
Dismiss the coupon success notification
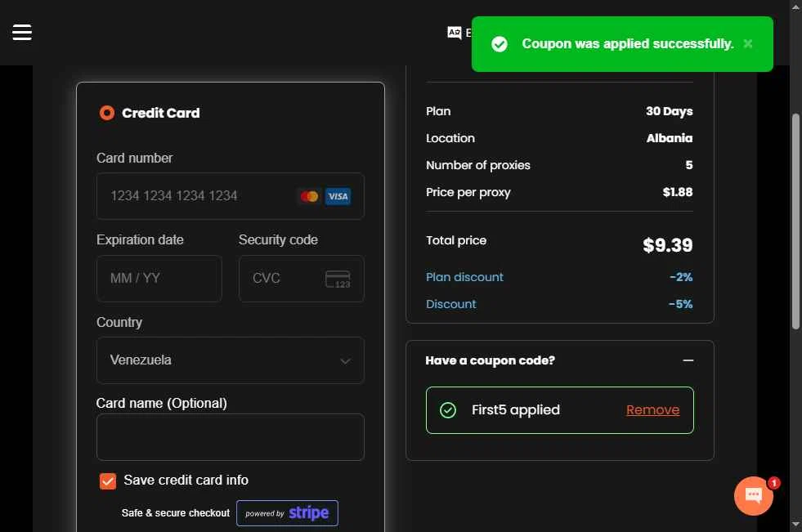coord(748,44)
